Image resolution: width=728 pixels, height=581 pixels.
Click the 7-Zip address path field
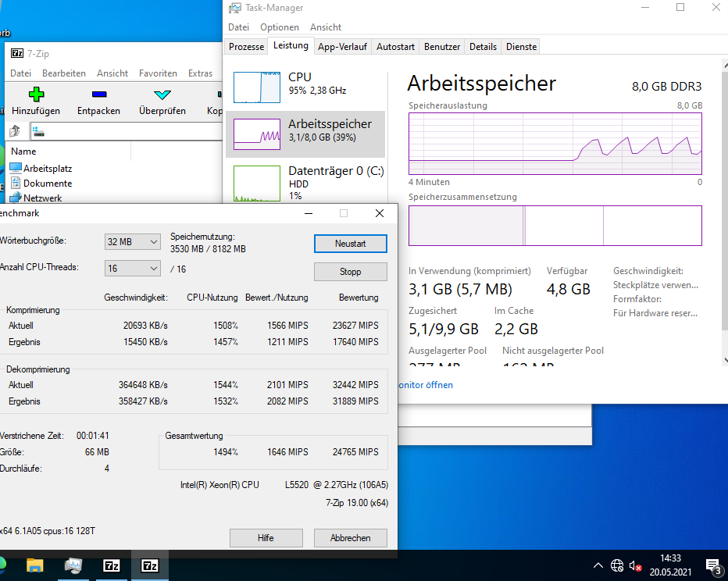click(x=127, y=131)
